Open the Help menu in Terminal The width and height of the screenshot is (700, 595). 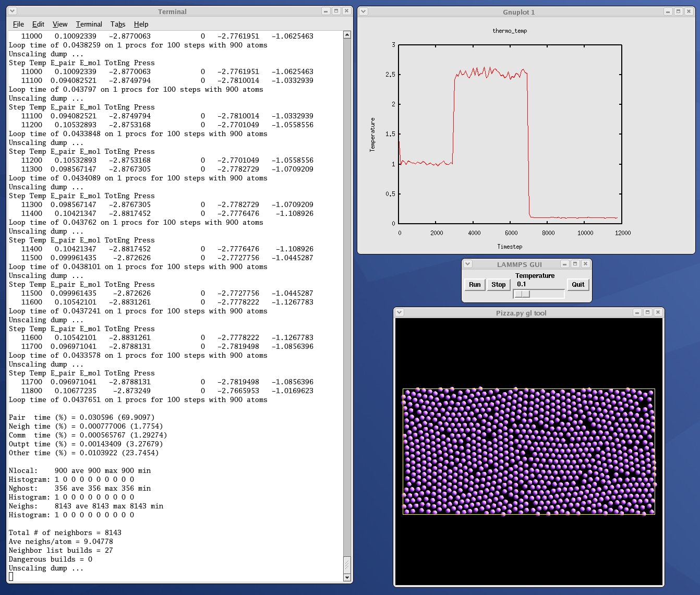(141, 24)
